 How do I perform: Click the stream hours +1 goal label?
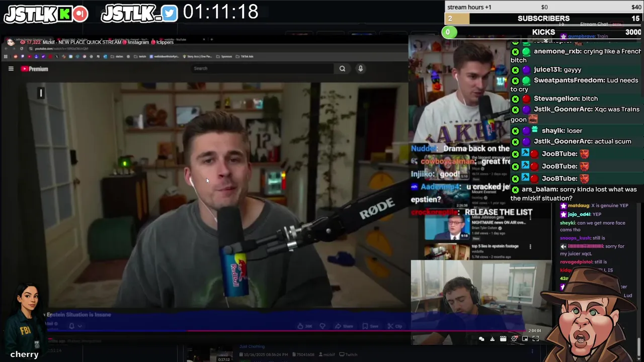(x=469, y=7)
